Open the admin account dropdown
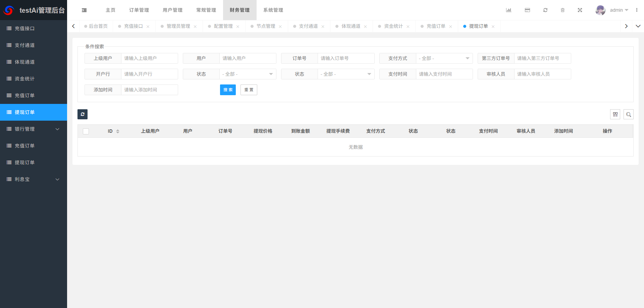The image size is (644, 308). click(616, 10)
